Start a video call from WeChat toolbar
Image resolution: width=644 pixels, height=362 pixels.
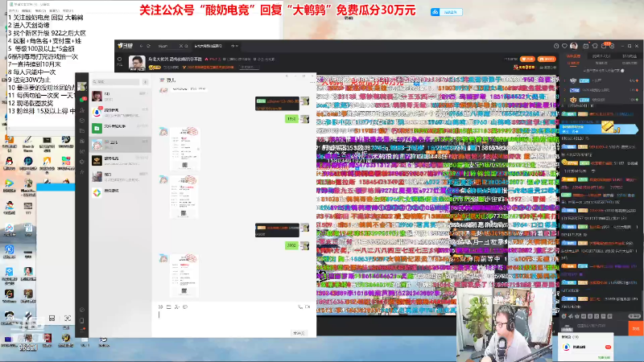coord(308,307)
